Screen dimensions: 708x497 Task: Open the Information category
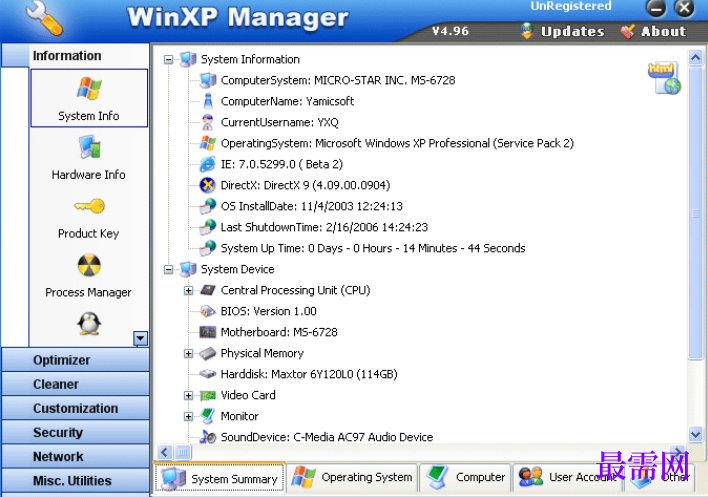pyautogui.click(x=75, y=56)
